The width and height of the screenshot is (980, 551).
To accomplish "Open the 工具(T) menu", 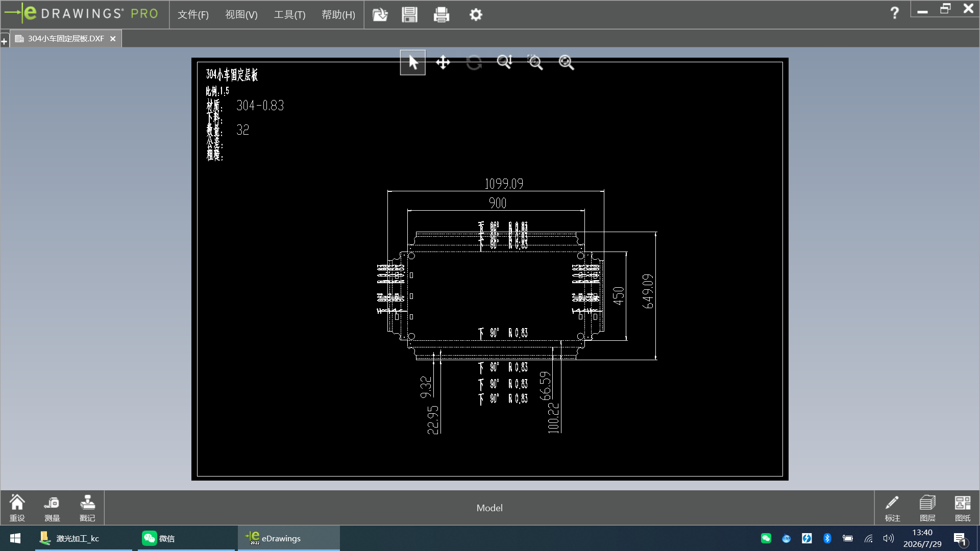I will (x=289, y=15).
